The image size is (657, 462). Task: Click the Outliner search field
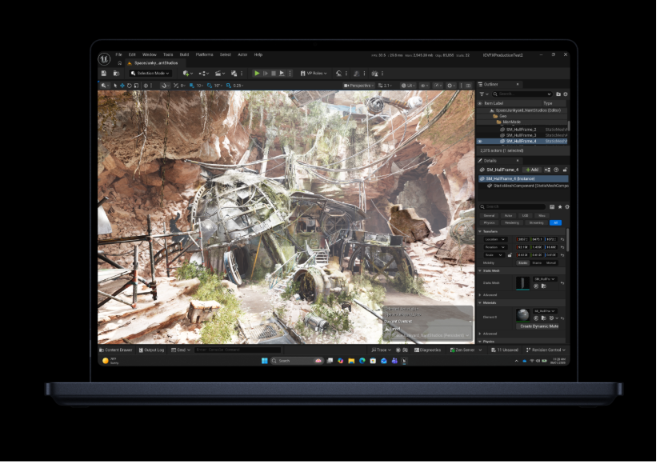522,94
